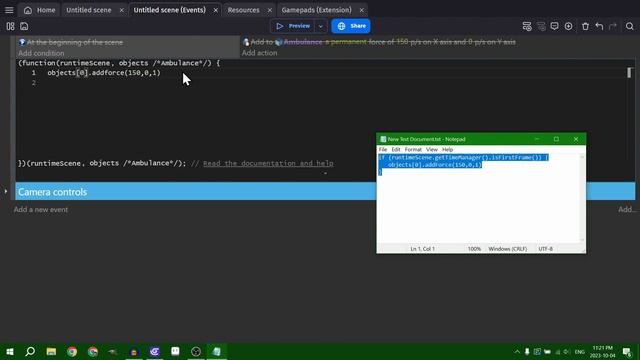The height and width of the screenshot is (360, 640).
Task: Open Notepad Edit menu
Action: (x=396, y=150)
